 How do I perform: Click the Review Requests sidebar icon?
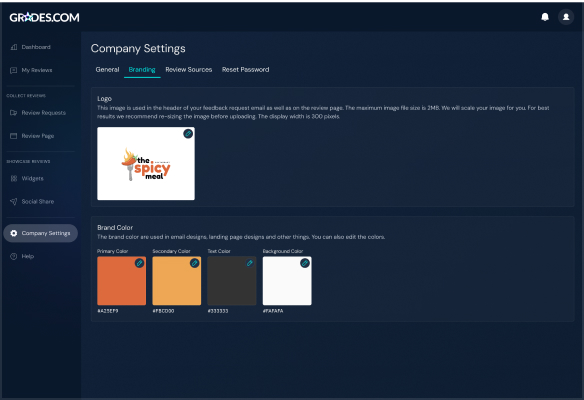click(x=14, y=112)
